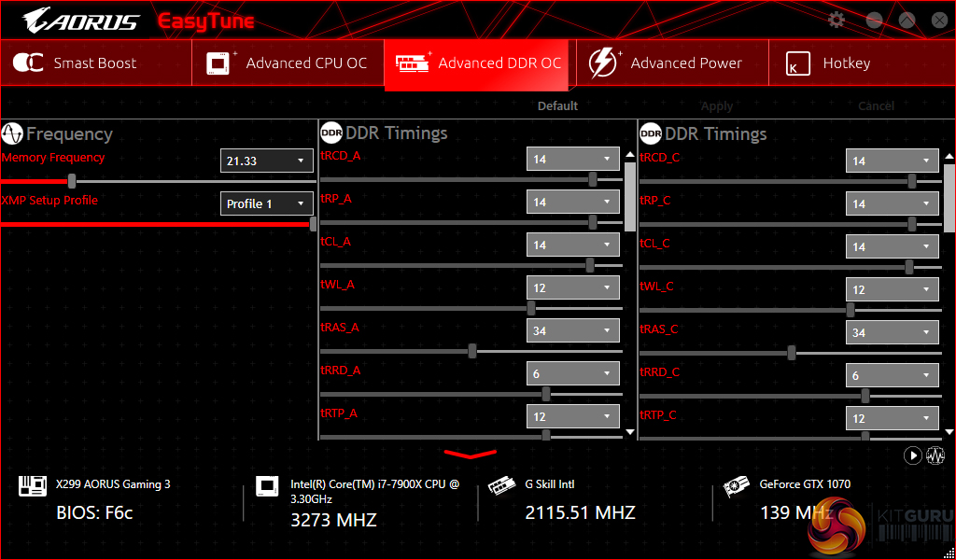956x560 pixels.
Task: Click the DDR badge icon above tRCD_A
Action: (331, 133)
